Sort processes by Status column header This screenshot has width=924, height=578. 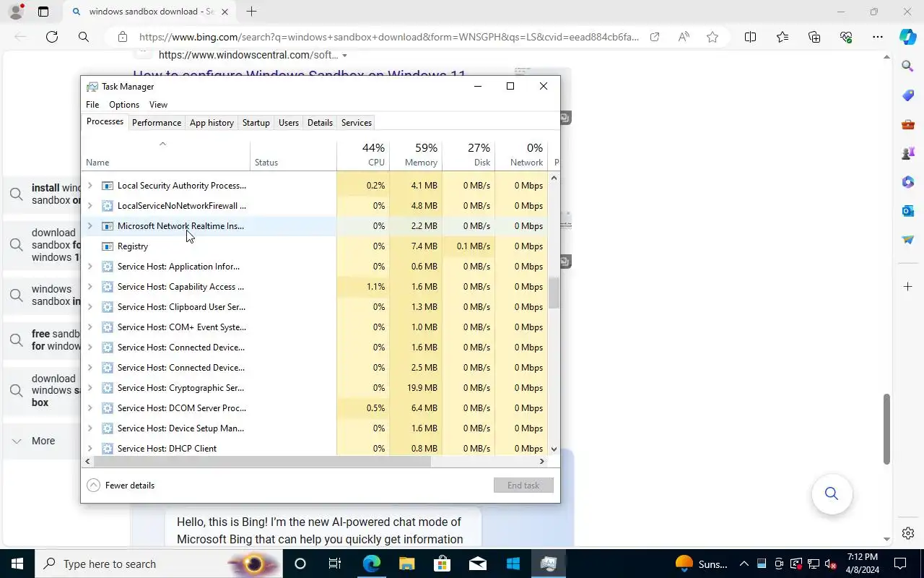tap(294, 155)
